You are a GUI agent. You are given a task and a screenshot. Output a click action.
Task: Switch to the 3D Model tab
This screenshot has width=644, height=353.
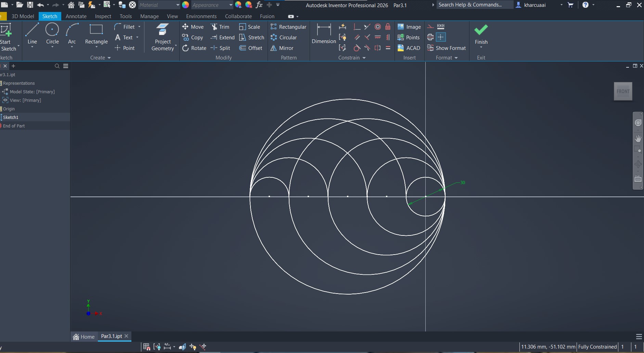(x=23, y=16)
